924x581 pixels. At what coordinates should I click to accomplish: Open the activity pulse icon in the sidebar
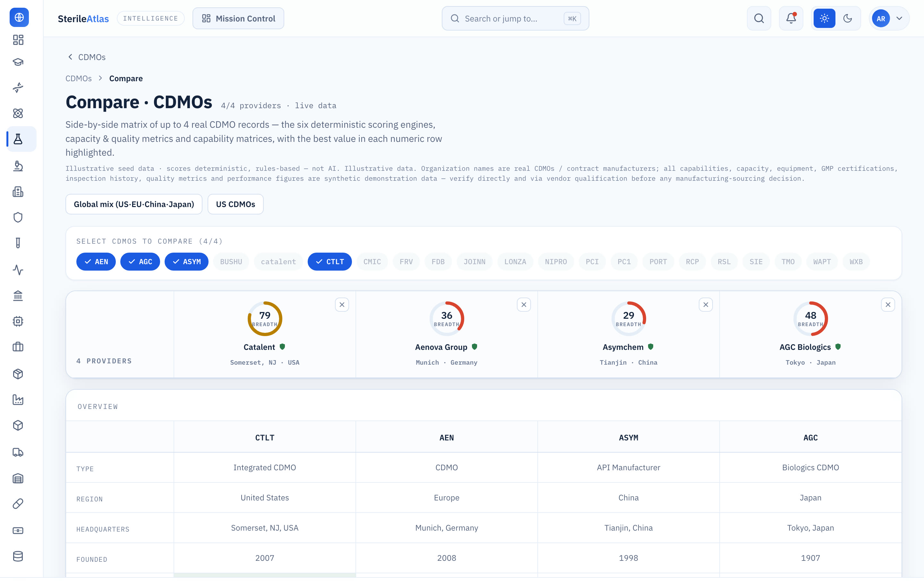coord(18,270)
